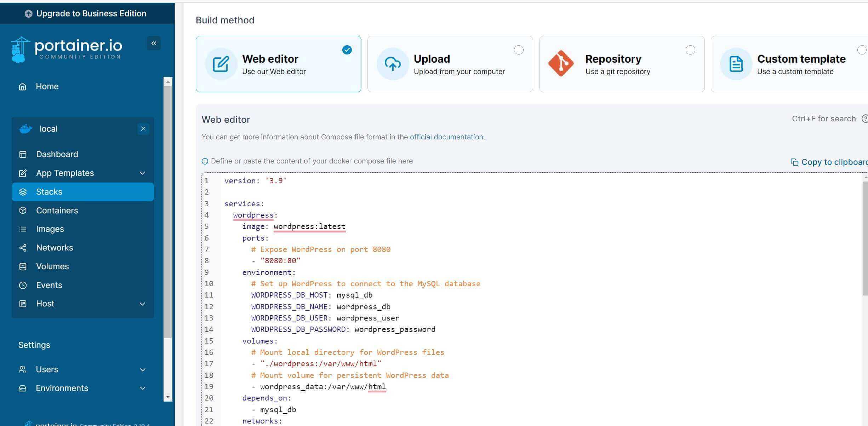Go to Containers in the sidebar

tap(82, 211)
